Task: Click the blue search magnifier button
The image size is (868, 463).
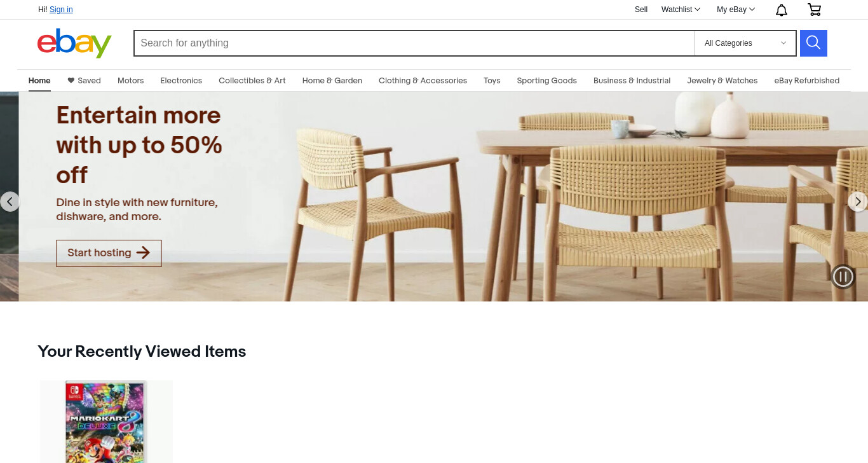Action: coord(813,43)
